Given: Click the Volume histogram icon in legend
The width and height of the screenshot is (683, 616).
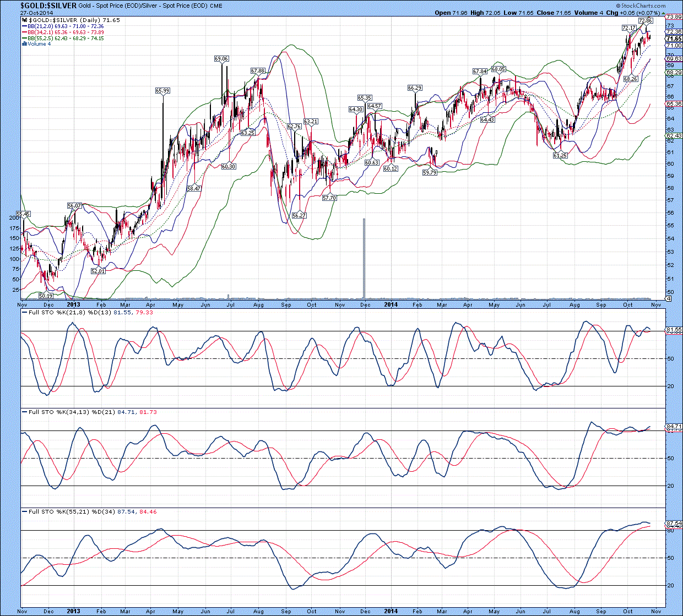Looking at the screenshot, I should (x=24, y=44).
